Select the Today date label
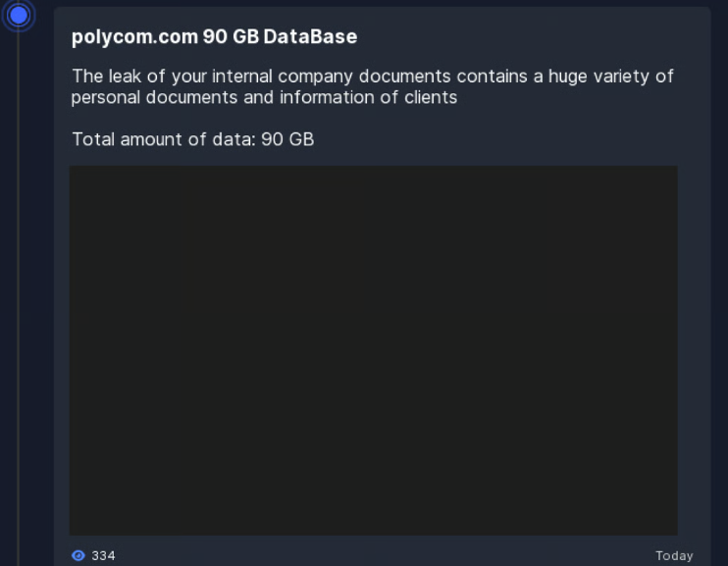 click(674, 556)
